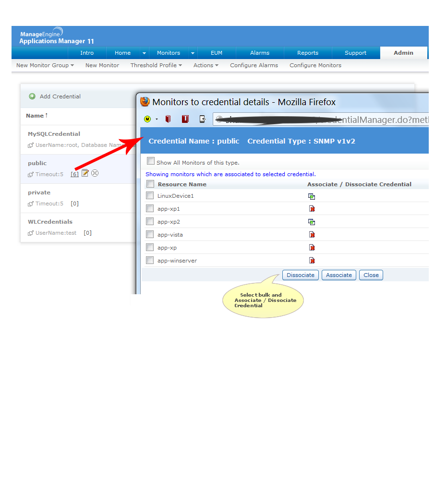Sort by the Name column header
The width and height of the screenshot is (447, 504).
36,115
